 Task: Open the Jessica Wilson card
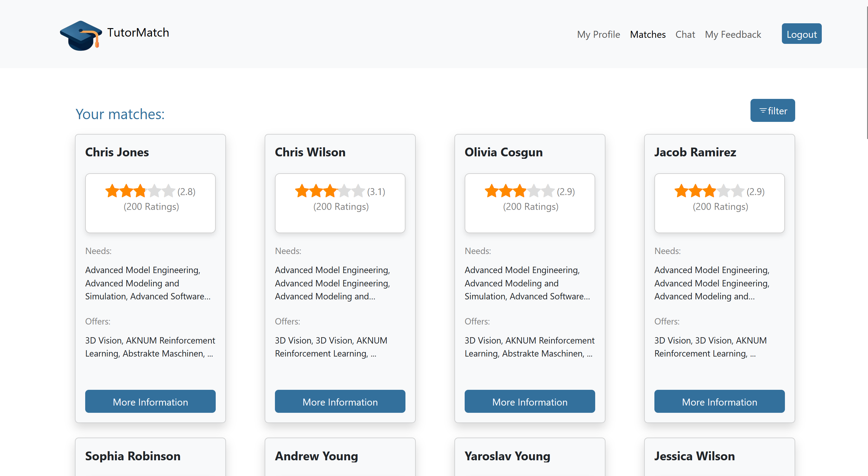695,456
